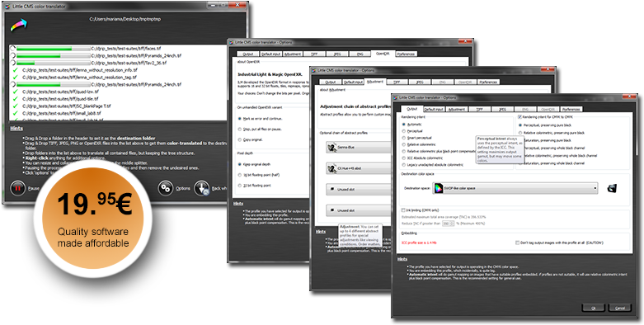Open JPEG tab in front Options window
This screenshot has width=644, height=325.
click(502, 110)
